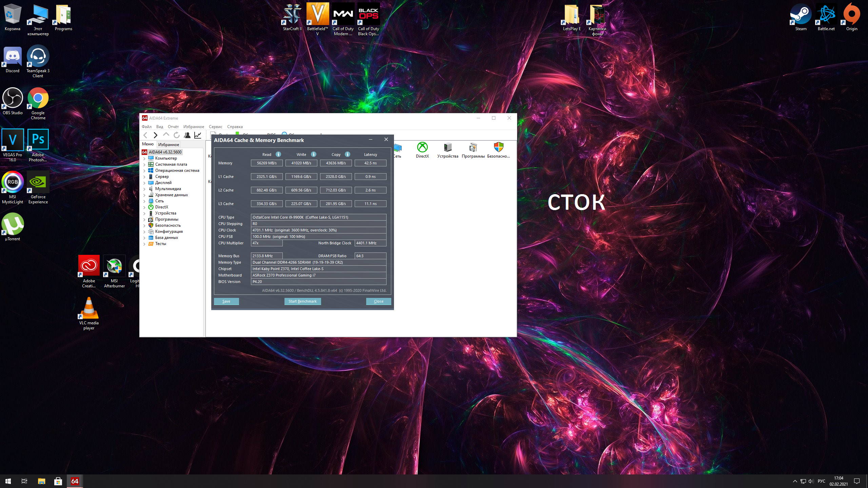The height and width of the screenshot is (488, 868).
Task: Expand the Тесты tree node
Action: coord(144,244)
